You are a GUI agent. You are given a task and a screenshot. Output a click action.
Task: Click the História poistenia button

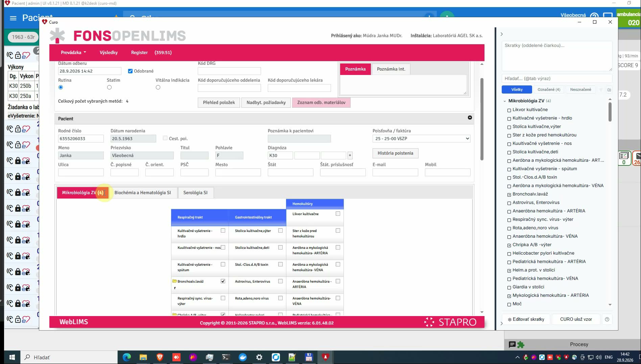(x=395, y=153)
